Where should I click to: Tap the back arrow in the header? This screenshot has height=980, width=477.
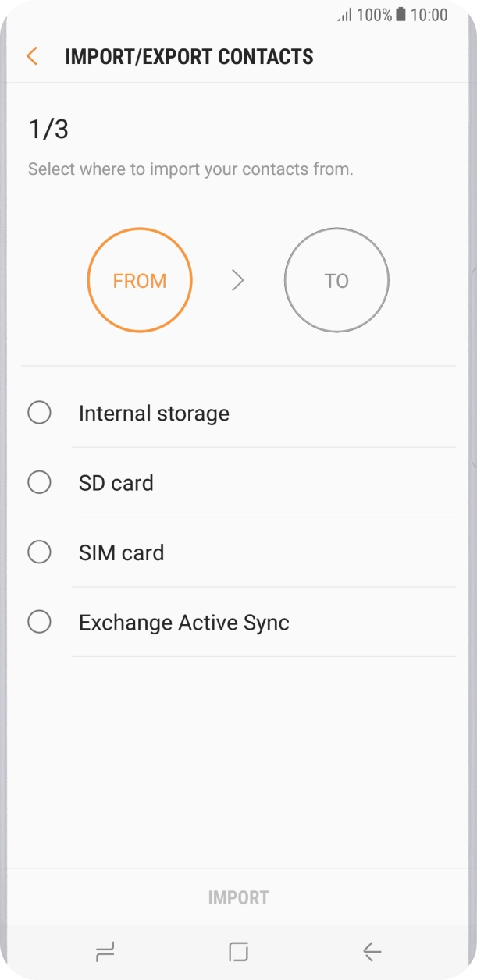31,56
